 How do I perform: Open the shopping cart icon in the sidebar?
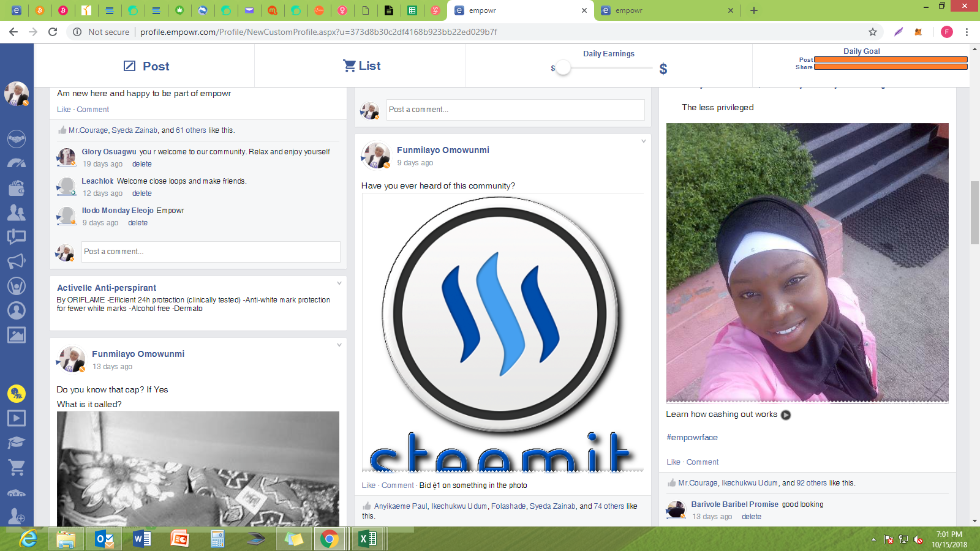[17, 467]
